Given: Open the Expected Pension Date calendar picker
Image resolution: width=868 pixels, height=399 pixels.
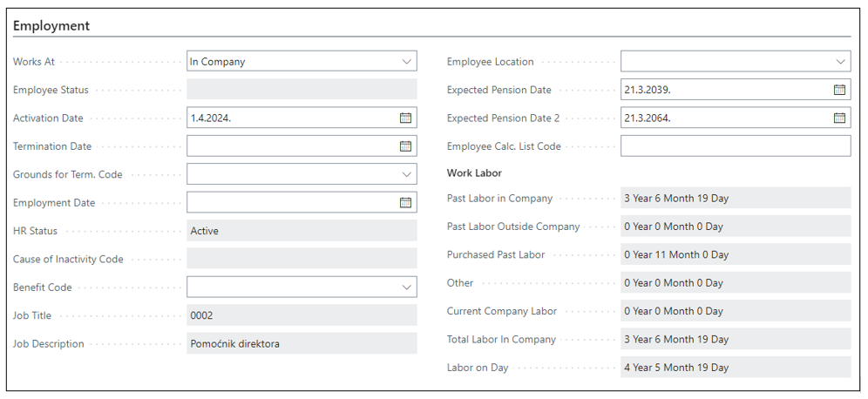Looking at the screenshot, I should tap(839, 90).
